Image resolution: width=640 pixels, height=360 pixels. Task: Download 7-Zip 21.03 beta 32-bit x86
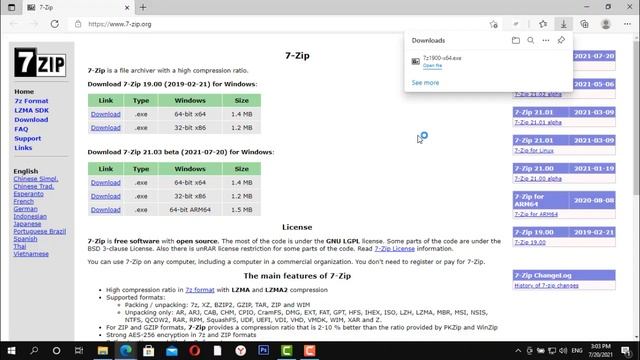(105, 196)
